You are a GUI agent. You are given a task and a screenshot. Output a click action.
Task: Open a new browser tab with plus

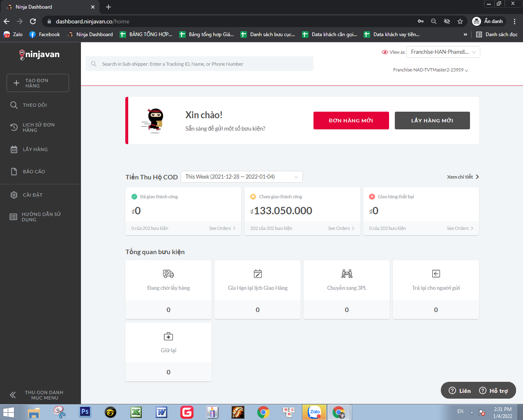tap(108, 7)
